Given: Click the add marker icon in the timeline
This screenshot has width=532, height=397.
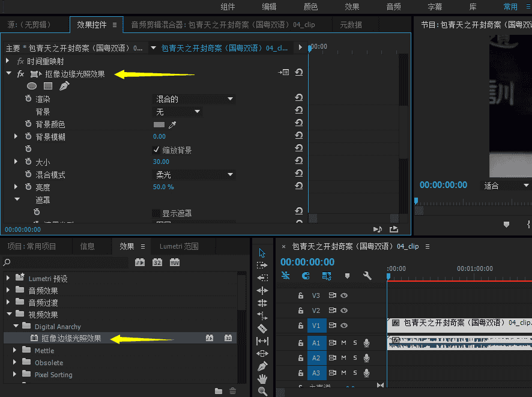Looking at the screenshot, I should (348, 276).
